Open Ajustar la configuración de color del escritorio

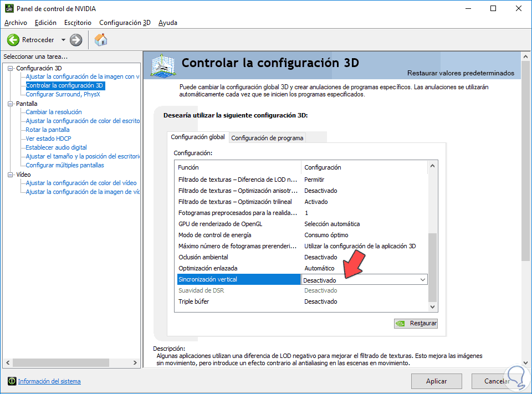83,121
